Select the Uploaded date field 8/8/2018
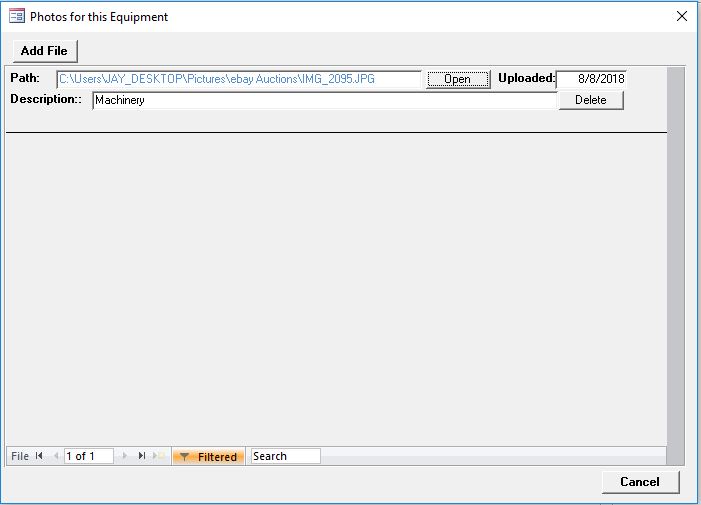This screenshot has width=701, height=505. coord(591,79)
